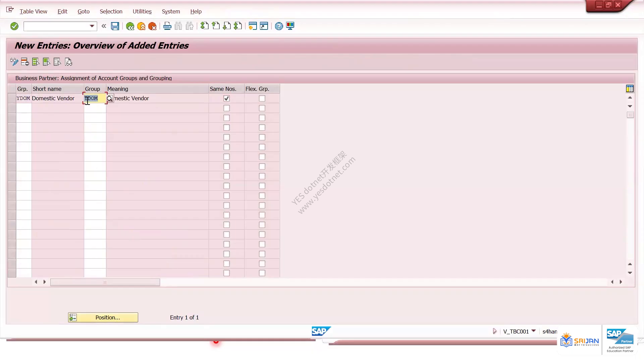Open the Selection menu
The image size is (644, 362).
pos(111,11)
